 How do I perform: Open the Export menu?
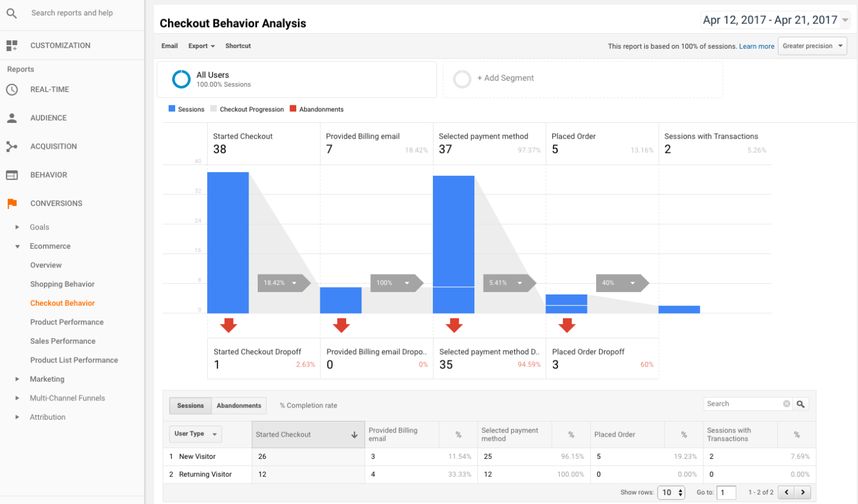click(x=202, y=46)
